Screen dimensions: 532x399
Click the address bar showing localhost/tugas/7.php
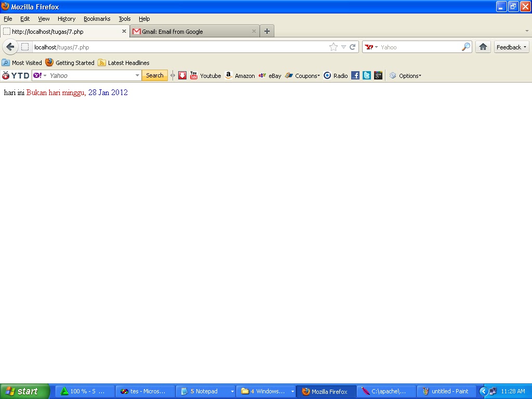[x=180, y=47]
